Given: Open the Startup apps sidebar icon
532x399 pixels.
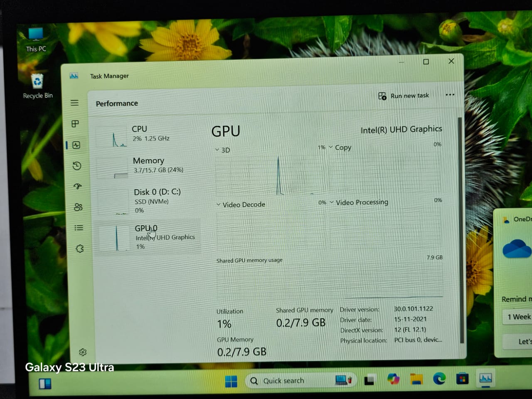Looking at the screenshot, I should coord(78,186).
